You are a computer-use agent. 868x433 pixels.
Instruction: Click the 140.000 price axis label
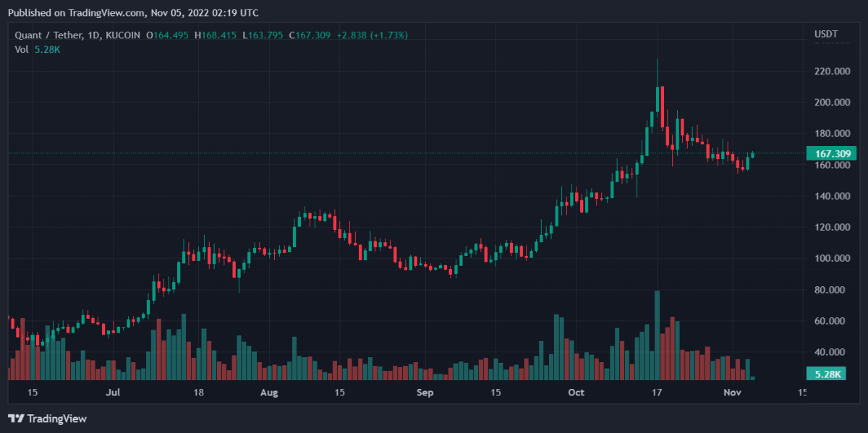[831, 196]
